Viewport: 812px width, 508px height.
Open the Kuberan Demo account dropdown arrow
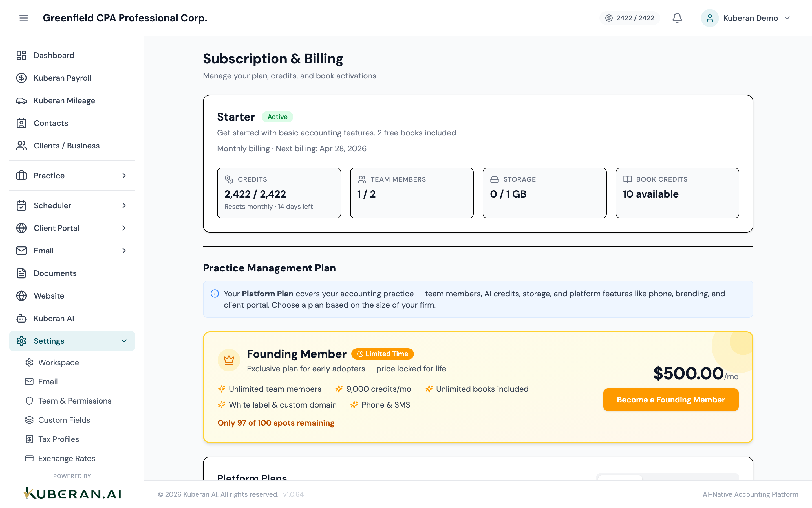tap(787, 18)
